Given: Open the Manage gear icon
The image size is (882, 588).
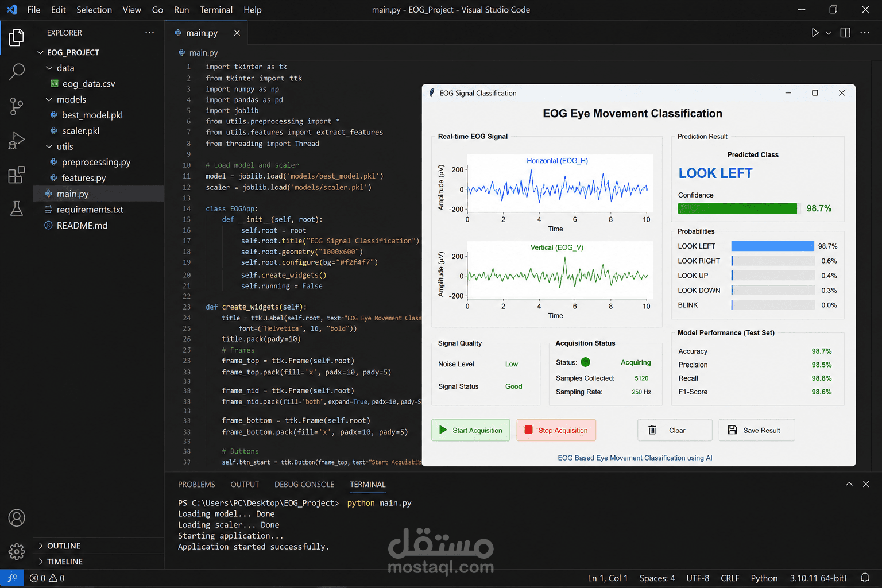Looking at the screenshot, I should (x=17, y=552).
